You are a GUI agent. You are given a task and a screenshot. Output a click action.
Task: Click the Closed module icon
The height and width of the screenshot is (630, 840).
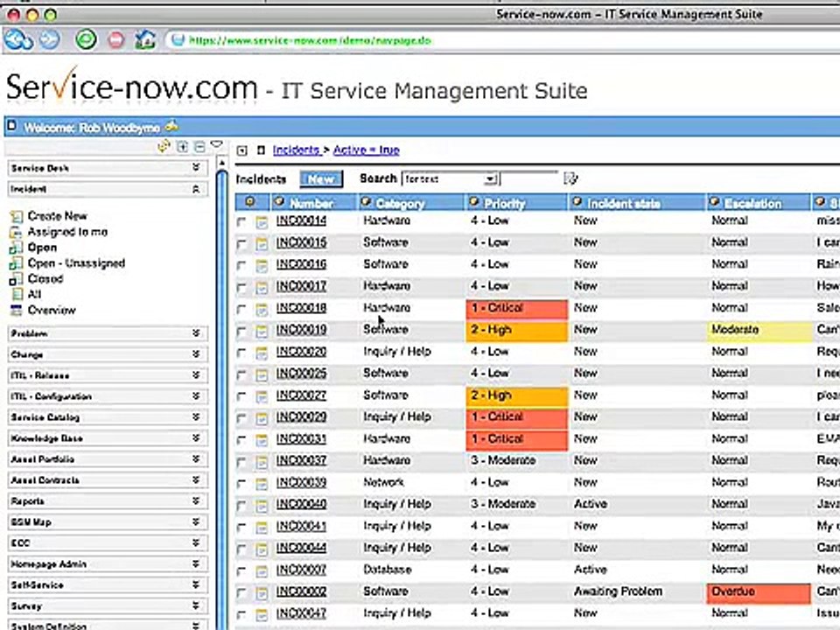point(16,278)
